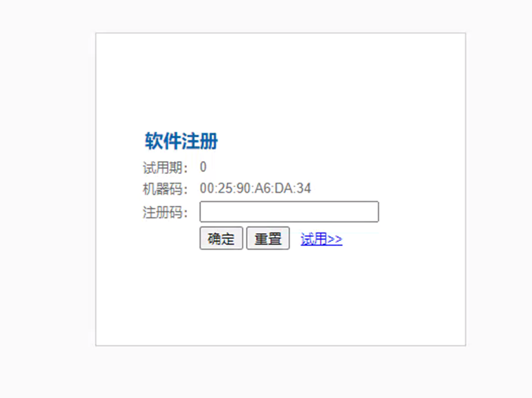Click the trial period value 0
The image size is (532, 398).
[203, 167]
